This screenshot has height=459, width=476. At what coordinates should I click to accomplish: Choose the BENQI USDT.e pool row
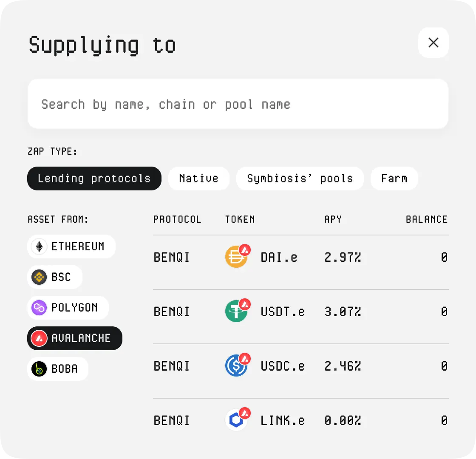(300, 312)
